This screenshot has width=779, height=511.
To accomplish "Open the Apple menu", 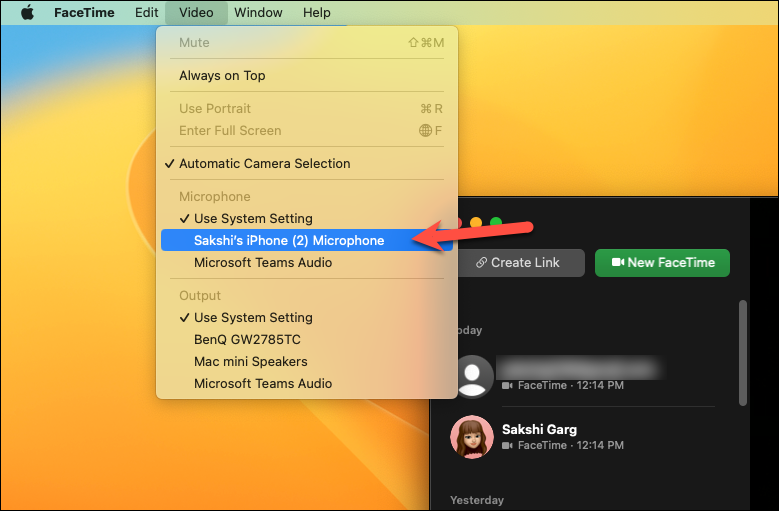I will point(28,12).
